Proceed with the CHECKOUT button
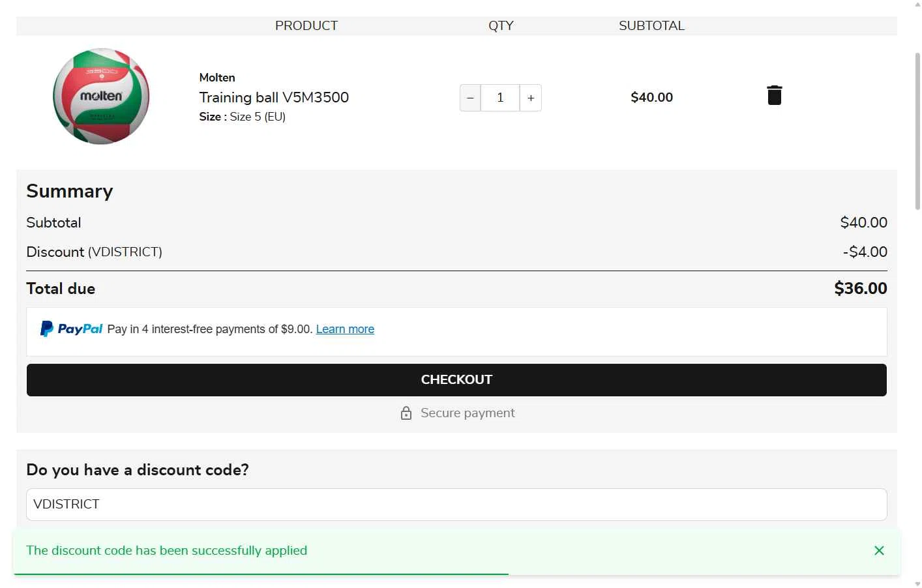922x588 pixels. [x=456, y=380]
